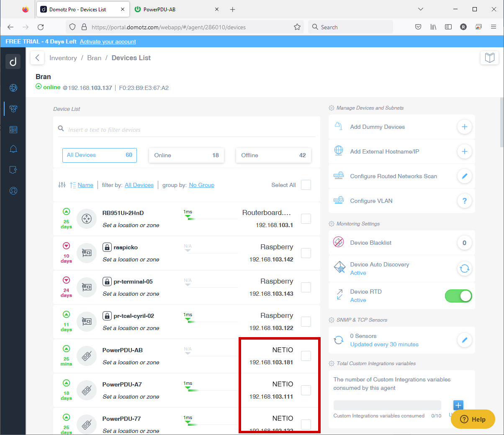Edit SNMP sensors with pencil icon
Screen dimensions: 504x435
click(x=464, y=340)
